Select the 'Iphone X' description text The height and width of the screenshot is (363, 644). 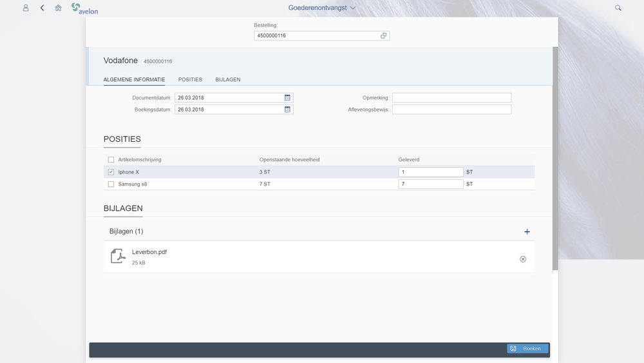(129, 172)
